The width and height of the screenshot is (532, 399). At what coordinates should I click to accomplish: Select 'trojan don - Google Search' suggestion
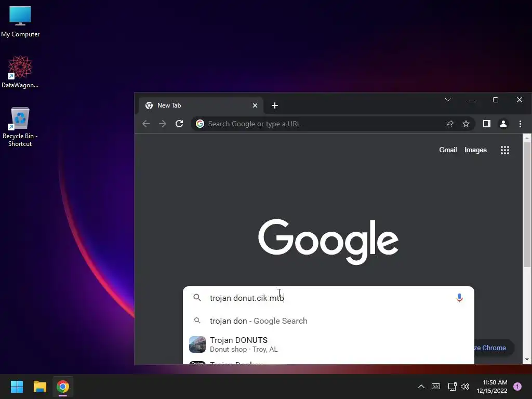pos(328,321)
